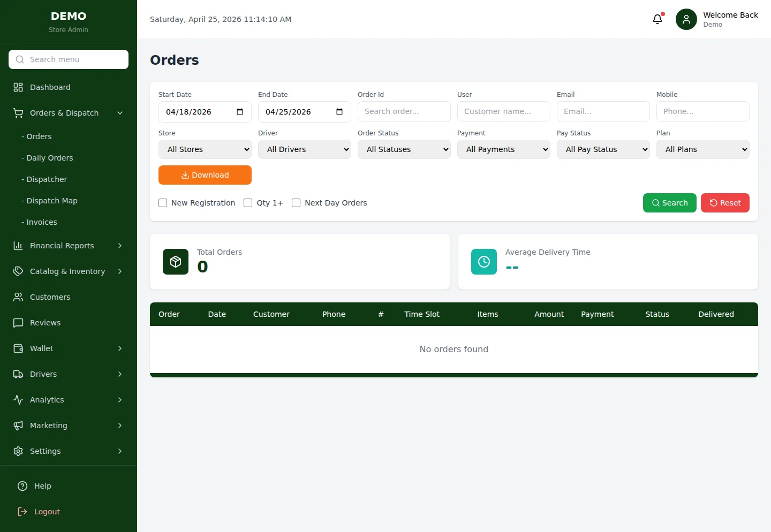Click the Customers sidebar icon
Image resolution: width=771 pixels, height=532 pixels.
click(18, 297)
